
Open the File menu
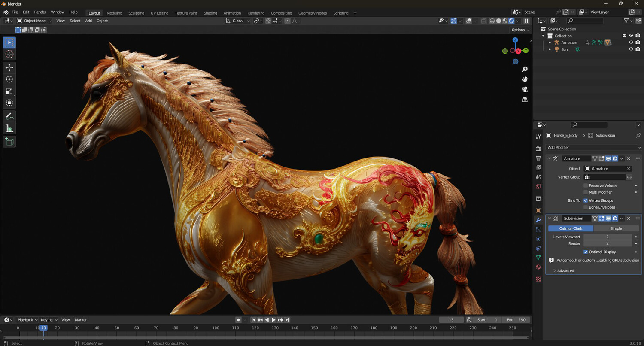15,12
